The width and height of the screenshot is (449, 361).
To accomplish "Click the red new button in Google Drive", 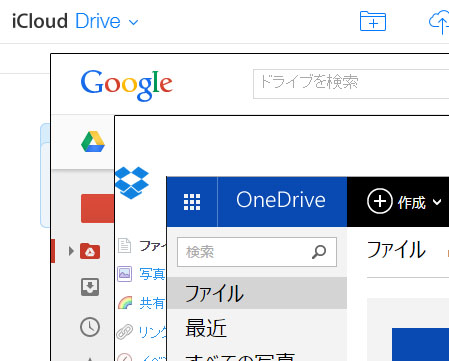I will click(97, 209).
